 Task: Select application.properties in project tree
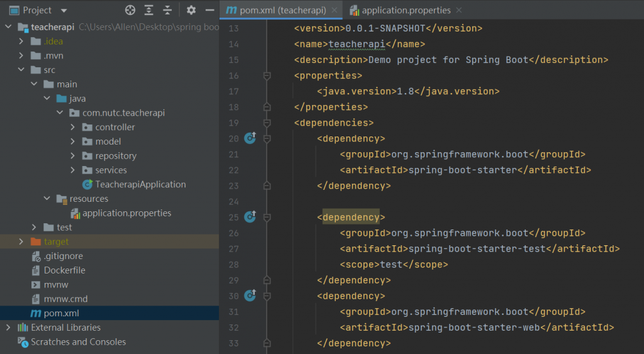pos(126,213)
